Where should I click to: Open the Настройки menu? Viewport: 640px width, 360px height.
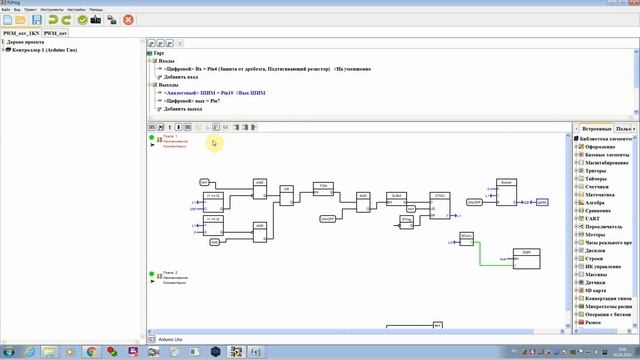tap(76, 9)
